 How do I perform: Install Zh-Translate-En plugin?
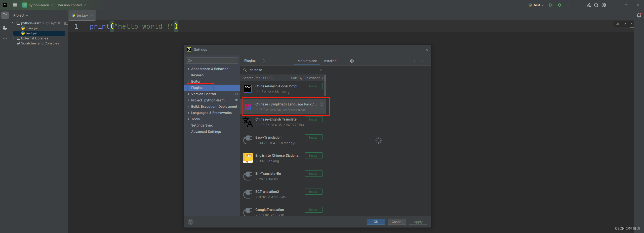click(x=313, y=173)
